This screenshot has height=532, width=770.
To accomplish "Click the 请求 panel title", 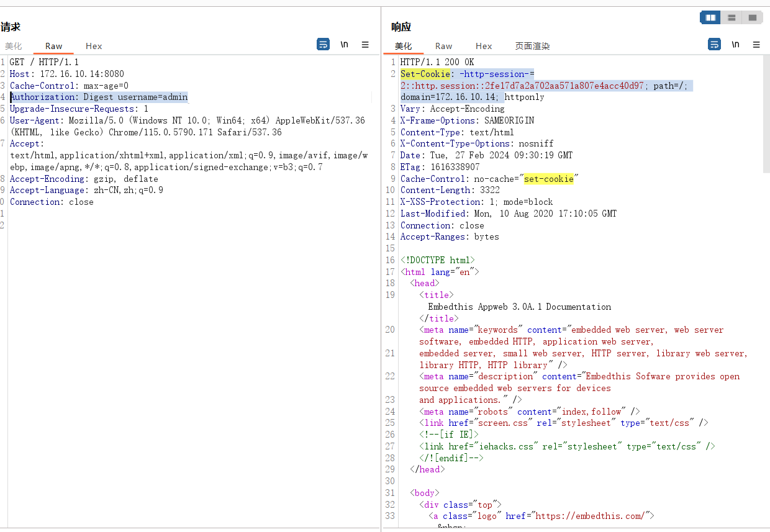I will pyautogui.click(x=11, y=27).
